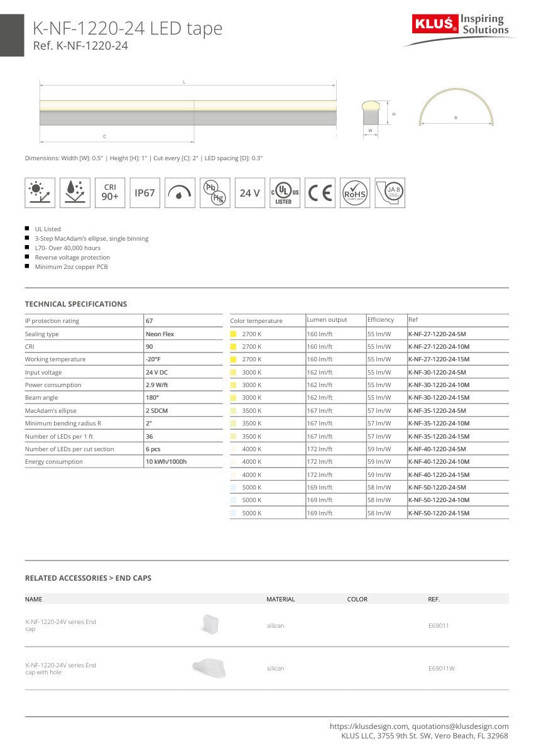Click the swatch for K-NF-35-1220-24-15M

(x=233, y=436)
